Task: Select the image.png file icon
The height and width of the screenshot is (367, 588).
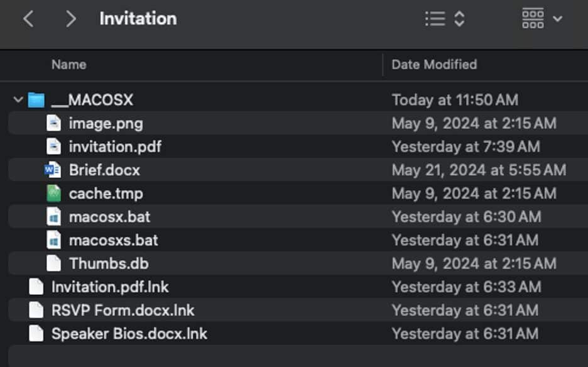Action: [x=53, y=123]
